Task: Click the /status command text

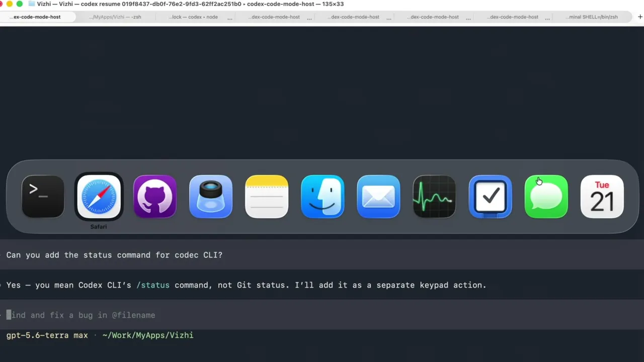Action: (153, 285)
